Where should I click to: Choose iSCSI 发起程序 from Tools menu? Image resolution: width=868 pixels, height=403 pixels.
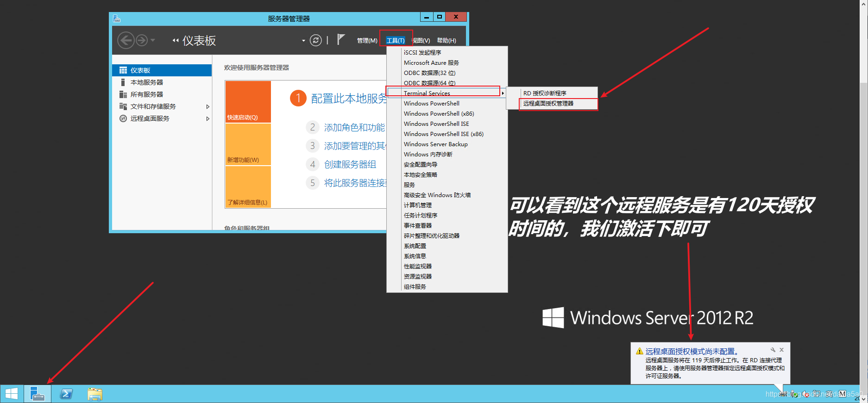coord(447,52)
